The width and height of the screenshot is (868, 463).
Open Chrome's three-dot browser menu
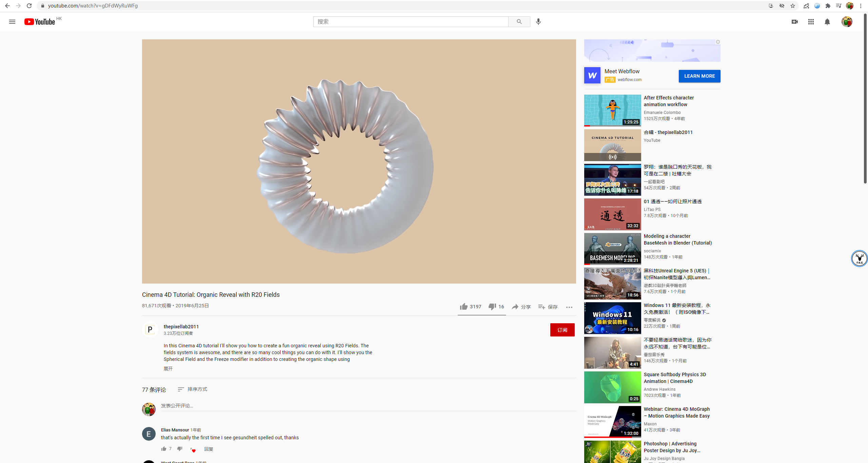861,6
